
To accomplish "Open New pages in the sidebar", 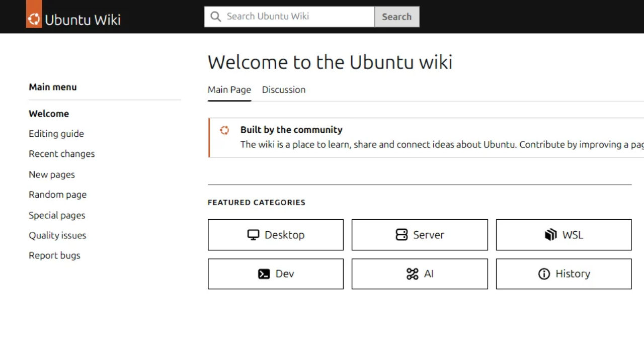I will (x=52, y=174).
